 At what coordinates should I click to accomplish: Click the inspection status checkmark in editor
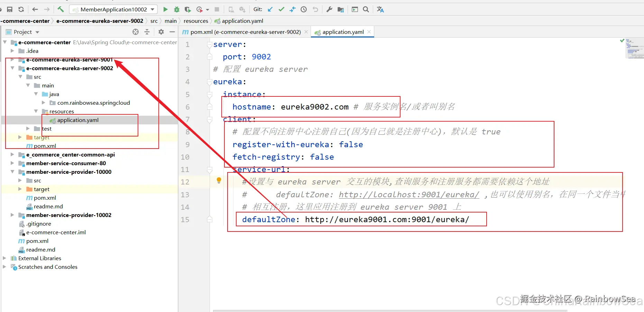622,41
